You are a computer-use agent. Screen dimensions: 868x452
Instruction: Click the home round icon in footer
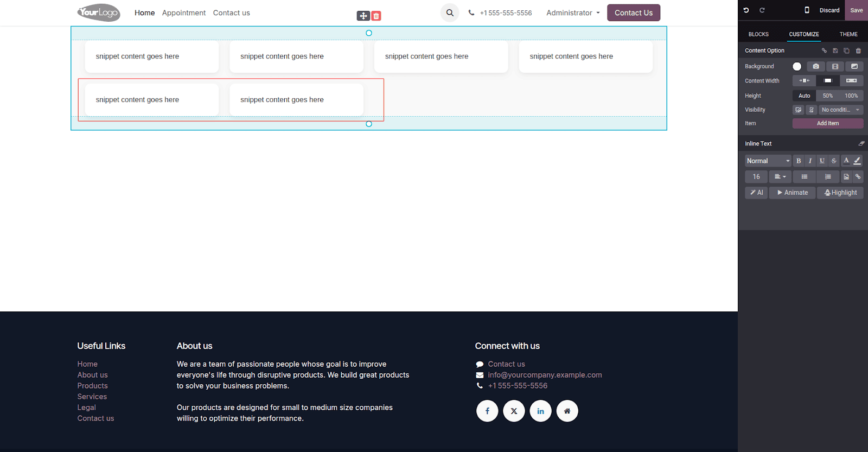pyautogui.click(x=567, y=411)
